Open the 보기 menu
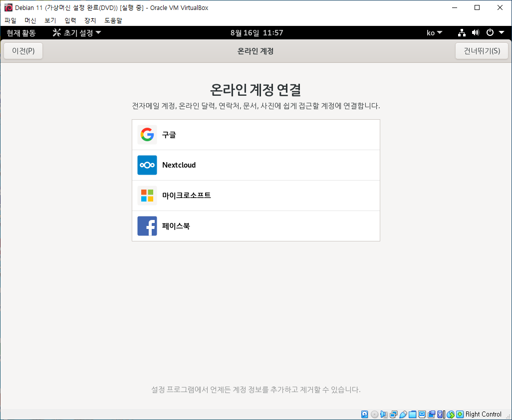 (x=50, y=20)
